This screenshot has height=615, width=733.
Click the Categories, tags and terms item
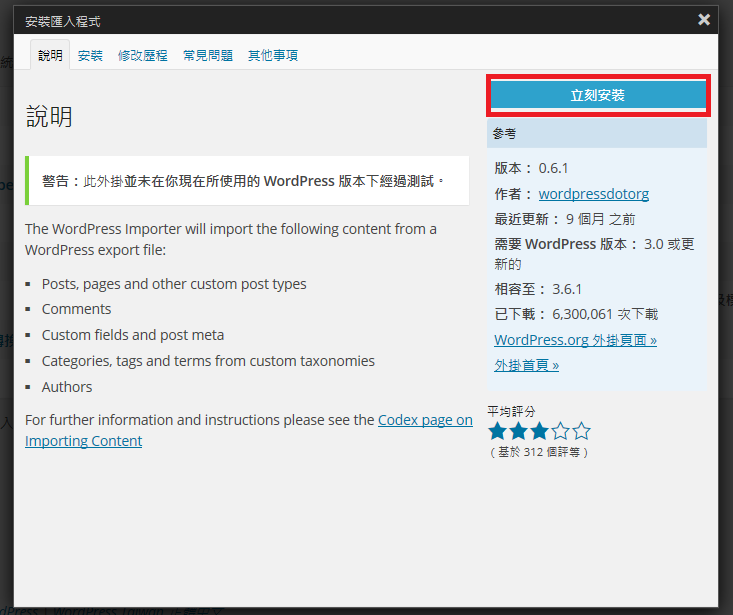click(x=208, y=361)
